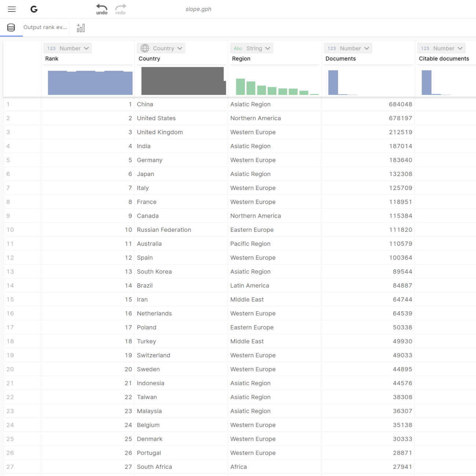
Task: Open the hamburger main menu
Action: [x=12, y=9]
